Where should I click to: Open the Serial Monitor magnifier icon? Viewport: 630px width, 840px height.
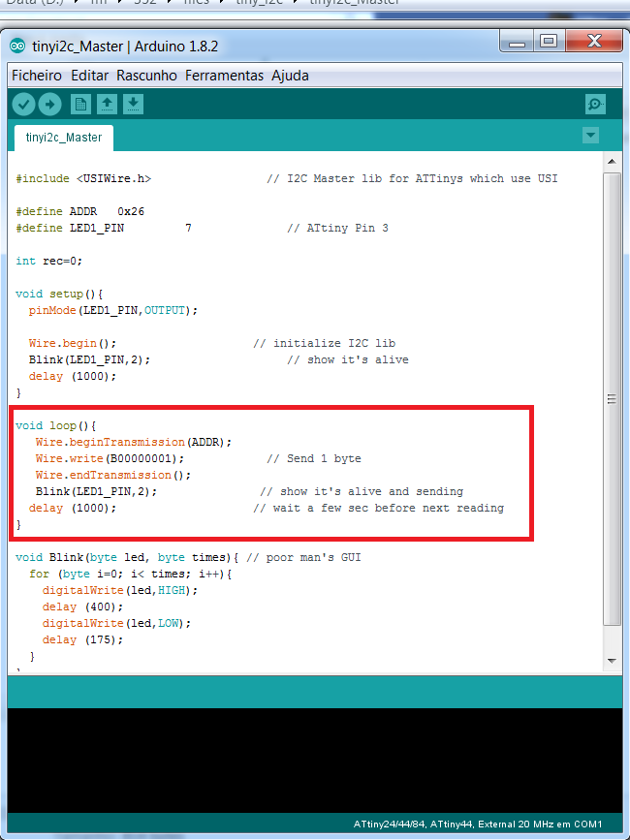click(x=595, y=105)
